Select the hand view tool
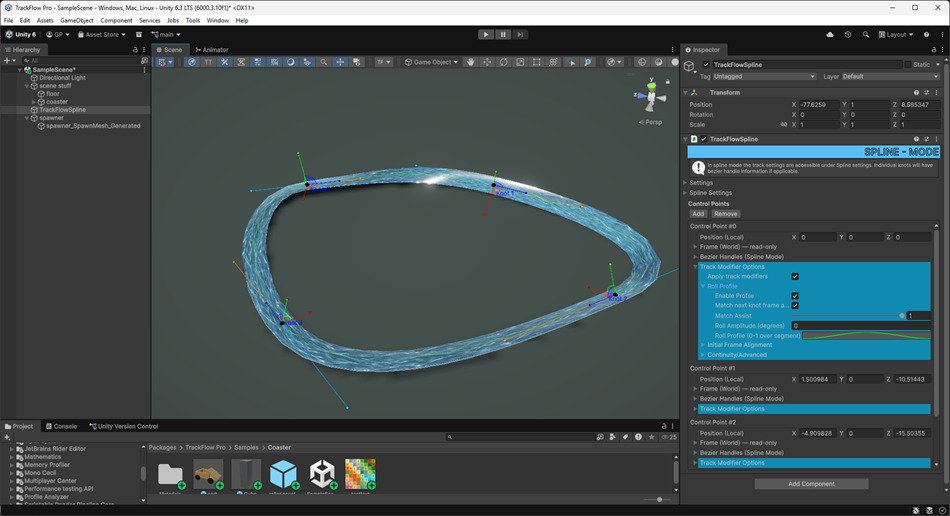 tap(471, 62)
